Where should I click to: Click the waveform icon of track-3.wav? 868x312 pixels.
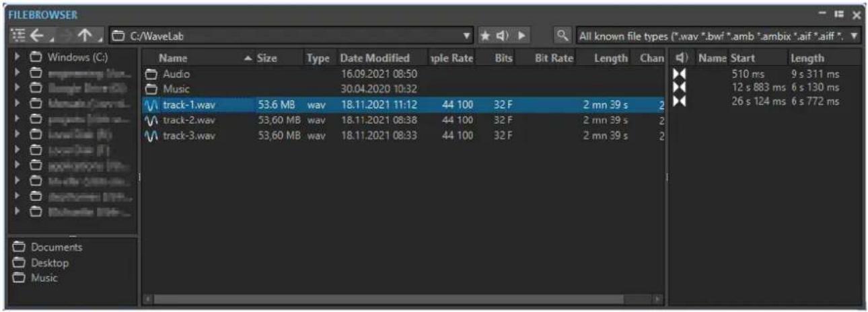tap(151, 135)
